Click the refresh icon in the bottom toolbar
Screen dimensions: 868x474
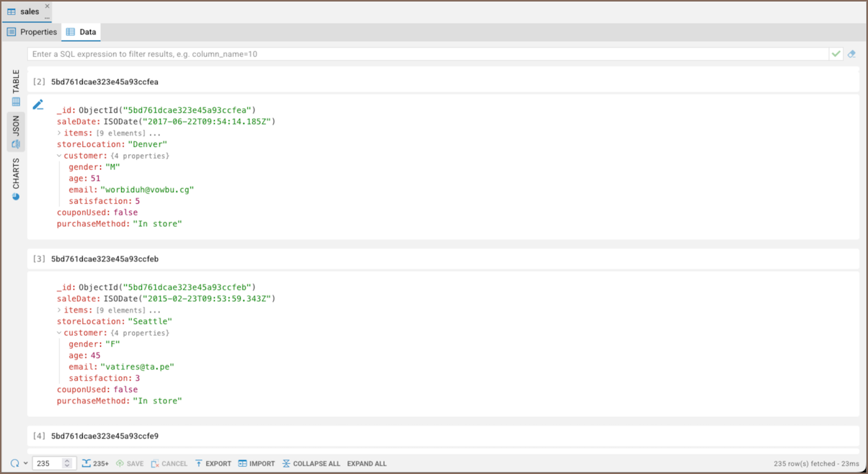pyautogui.click(x=14, y=463)
